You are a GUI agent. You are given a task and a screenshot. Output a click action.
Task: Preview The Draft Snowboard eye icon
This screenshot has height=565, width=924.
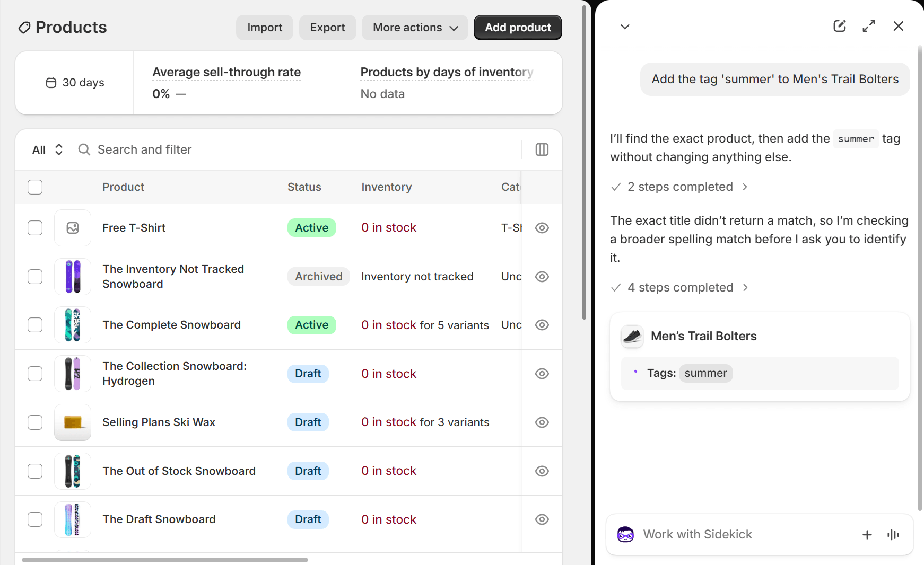(x=542, y=519)
